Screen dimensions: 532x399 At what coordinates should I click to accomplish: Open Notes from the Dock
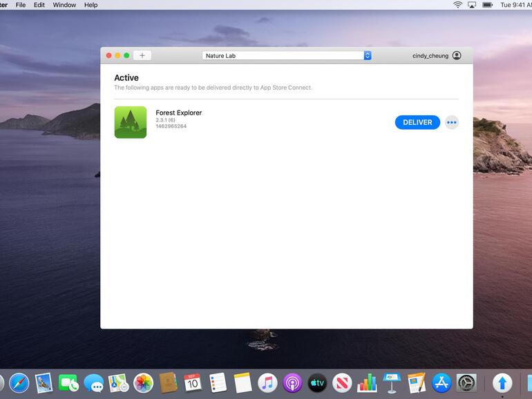[x=243, y=383]
